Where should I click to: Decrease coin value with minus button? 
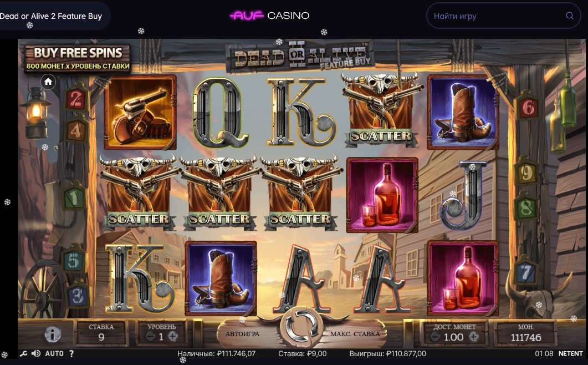[x=434, y=337]
